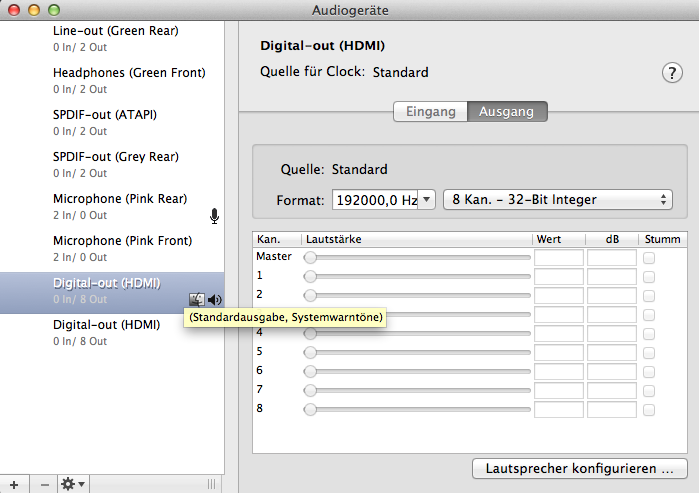Open the 8 Kan. 32-Bit Integer format popup
This screenshot has width=699, height=493.
[x=558, y=200]
